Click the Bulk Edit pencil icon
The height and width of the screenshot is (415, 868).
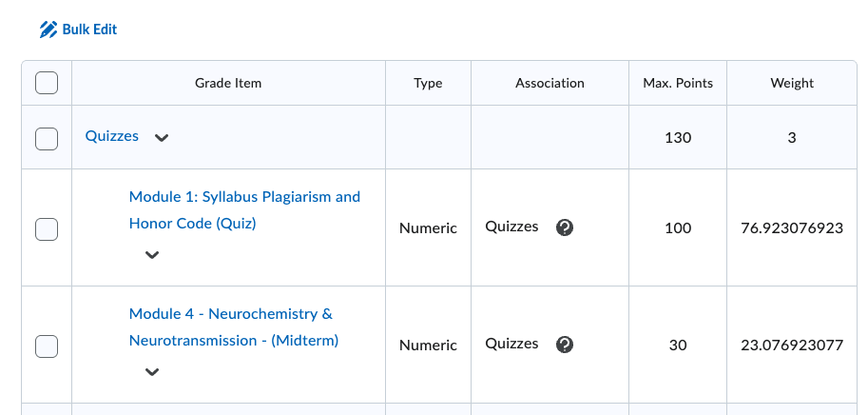pos(48,30)
